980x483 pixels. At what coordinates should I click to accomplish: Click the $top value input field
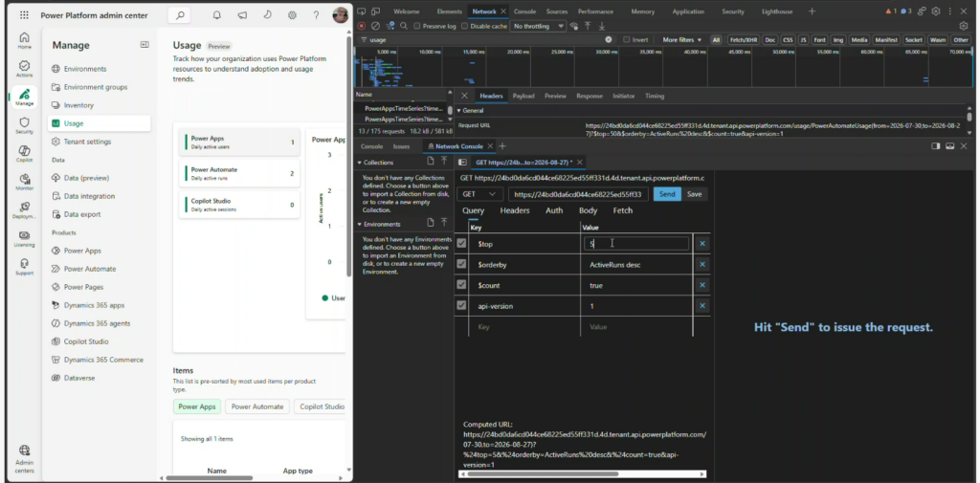[x=636, y=244]
